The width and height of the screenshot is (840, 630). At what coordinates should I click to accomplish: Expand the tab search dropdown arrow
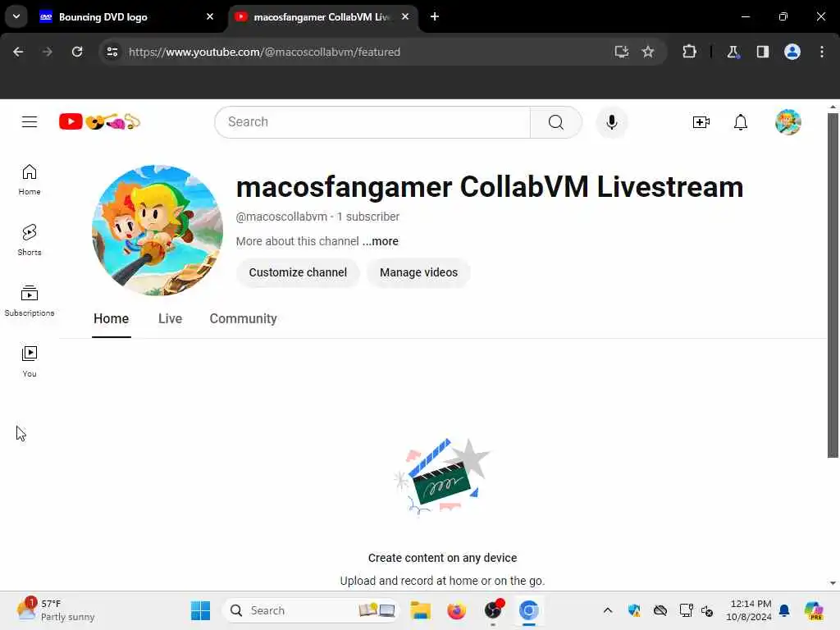click(x=16, y=16)
